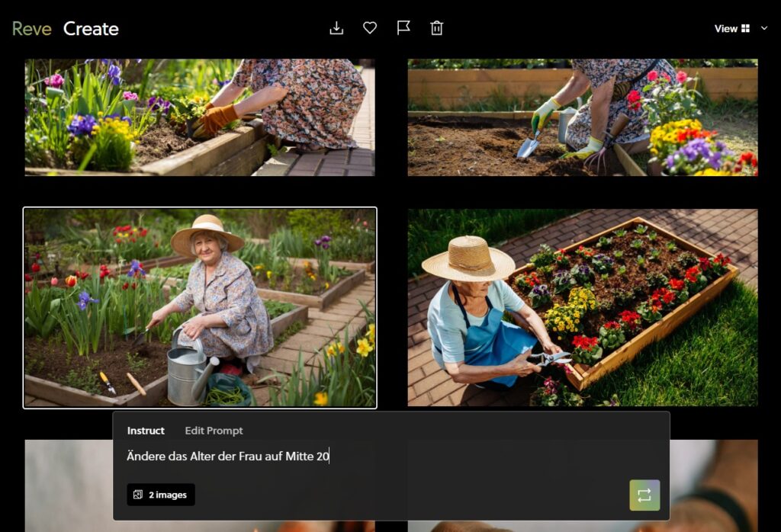Expand the View dropdown chevron

coord(764,29)
